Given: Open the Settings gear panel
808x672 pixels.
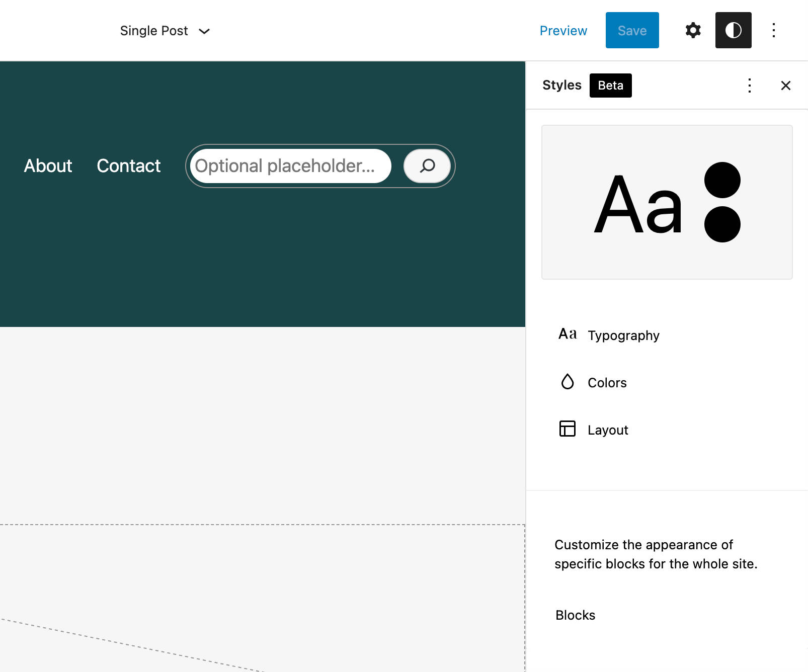Looking at the screenshot, I should (693, 30).
